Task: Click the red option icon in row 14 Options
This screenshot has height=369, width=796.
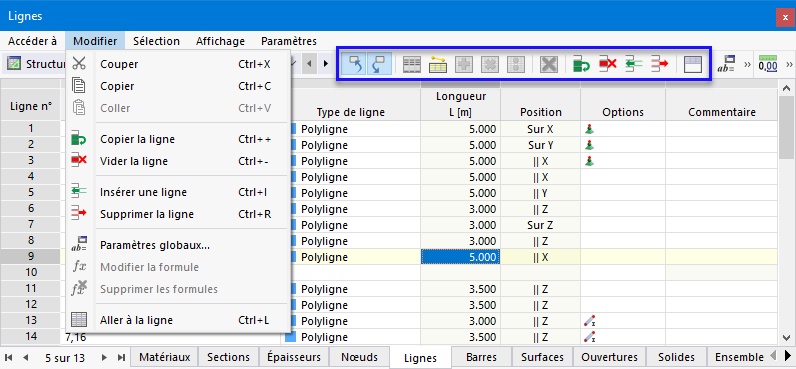Action: coord(589,337)
